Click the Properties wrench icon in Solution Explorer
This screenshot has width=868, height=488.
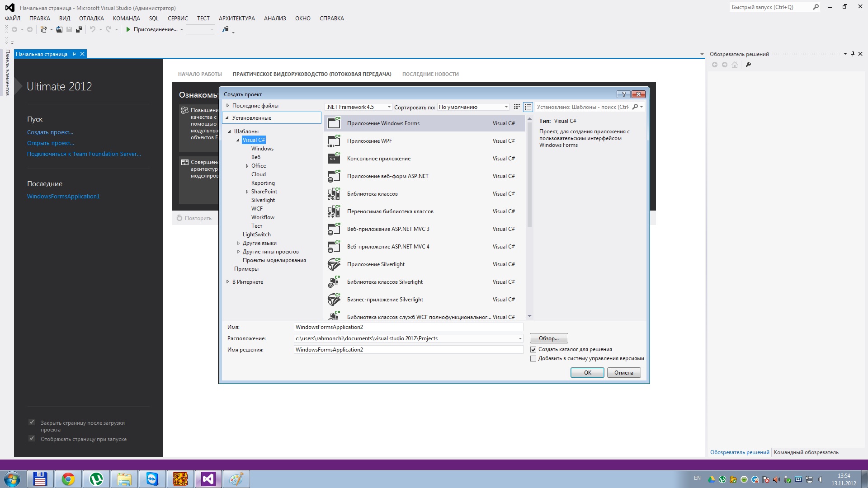[x=748, y=65]
